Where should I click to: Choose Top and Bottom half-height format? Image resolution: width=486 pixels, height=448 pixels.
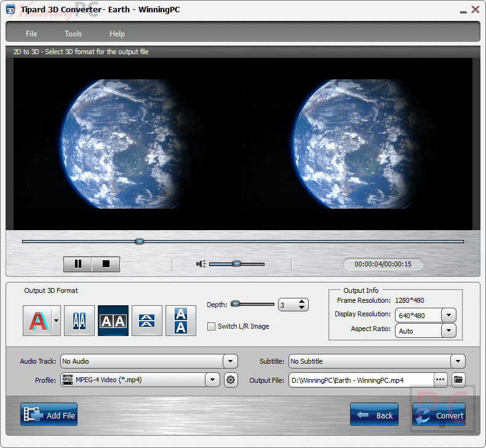147,321
